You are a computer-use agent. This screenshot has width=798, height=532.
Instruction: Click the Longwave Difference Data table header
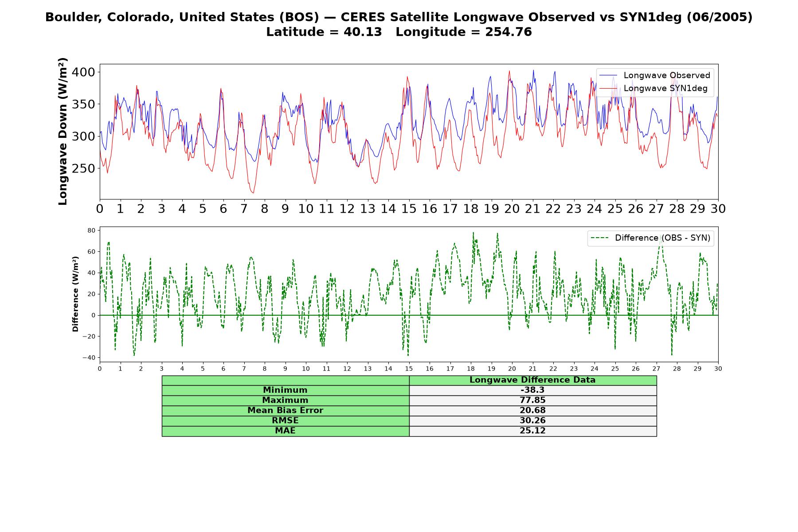coord(532,380)
